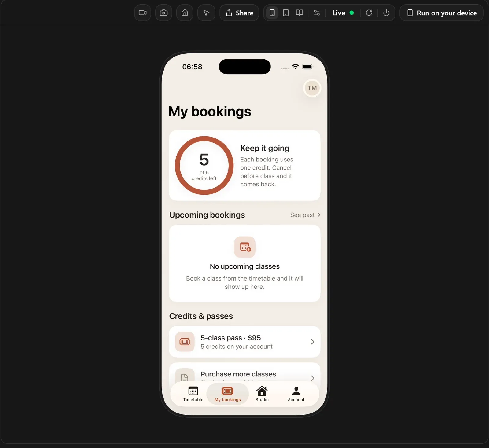This screenshot has width=489, height=448.
Task: Click the Wi-Fi icon in the phone status bar
Action: coord(295,67)
